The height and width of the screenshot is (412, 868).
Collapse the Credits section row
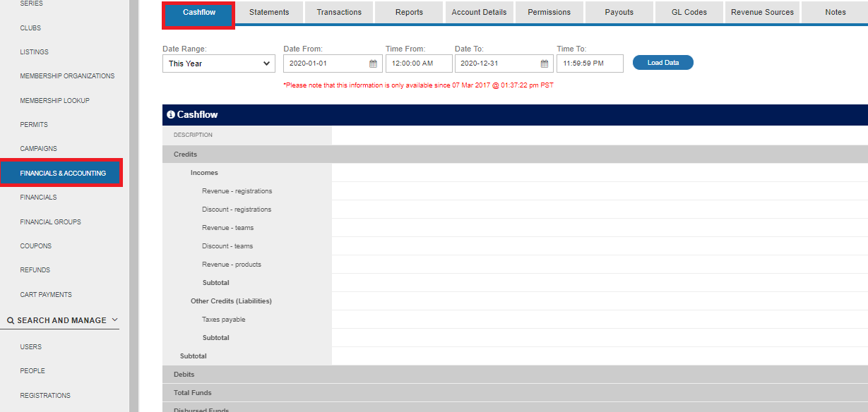pos(186,154)
